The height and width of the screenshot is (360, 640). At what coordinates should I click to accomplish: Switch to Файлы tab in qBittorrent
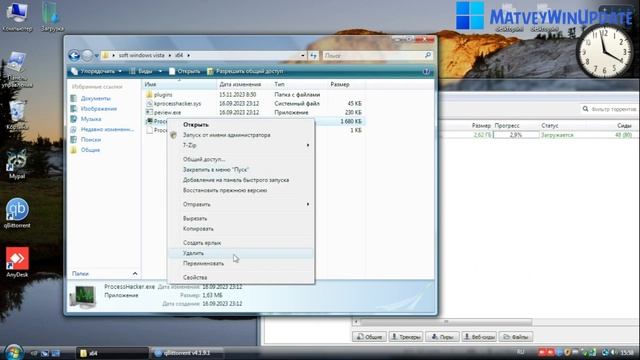[x=516, y=337]
